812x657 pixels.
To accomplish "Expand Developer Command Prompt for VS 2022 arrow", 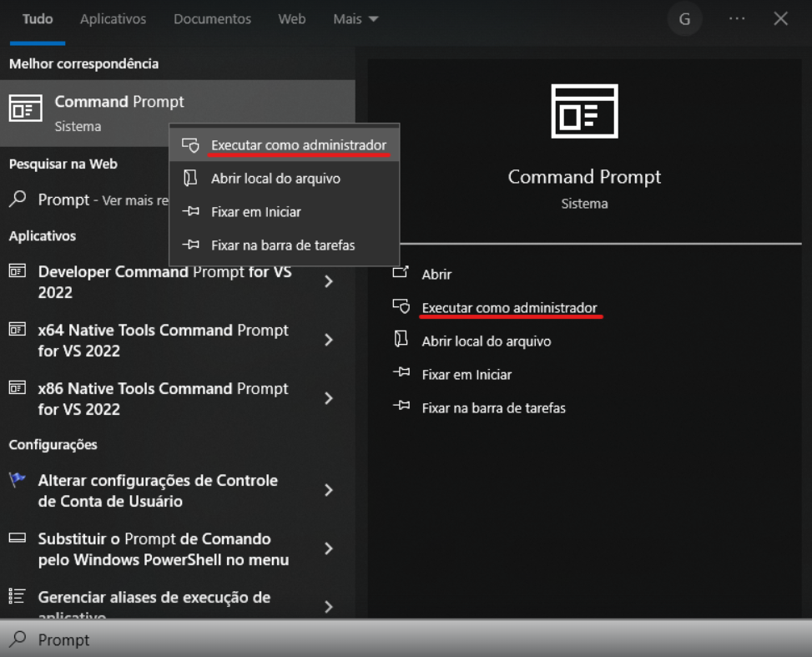I will tap(328, 281).
